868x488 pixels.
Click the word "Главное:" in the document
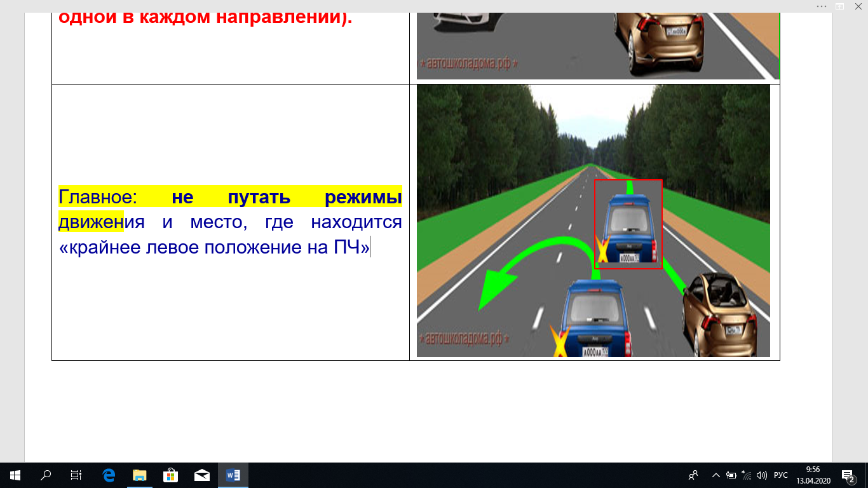point(98,196)
